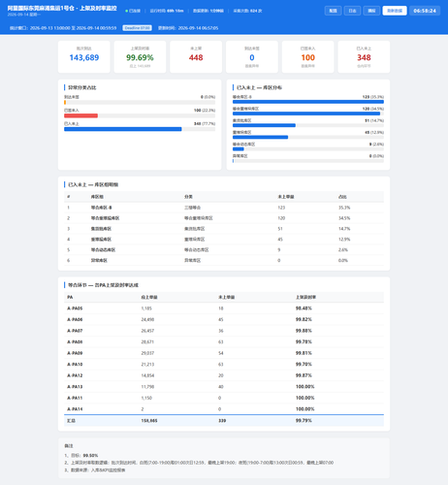The width and height of the screenshot is (448, 485).
Task: Click the 1,150 cell for A-PA11
Action: [146, 398]
